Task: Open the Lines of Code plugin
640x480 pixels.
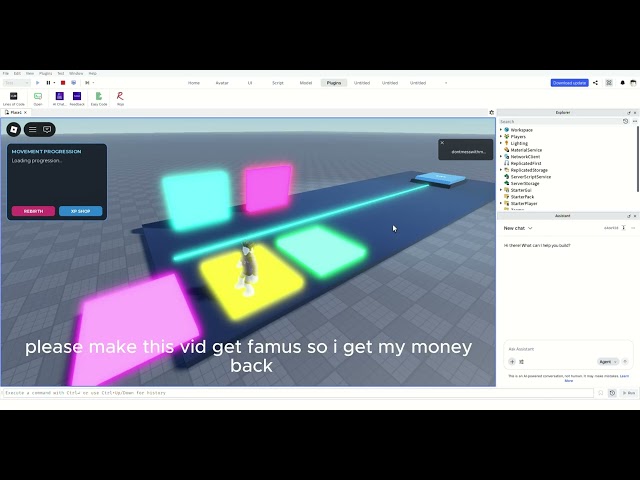Action: coord(13,98)
